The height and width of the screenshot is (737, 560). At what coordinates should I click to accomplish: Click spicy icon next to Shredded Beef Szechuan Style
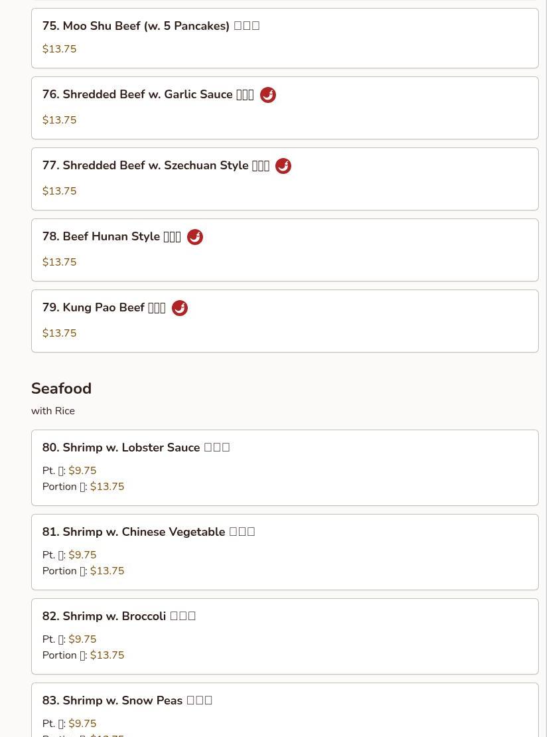click(283, 166)
